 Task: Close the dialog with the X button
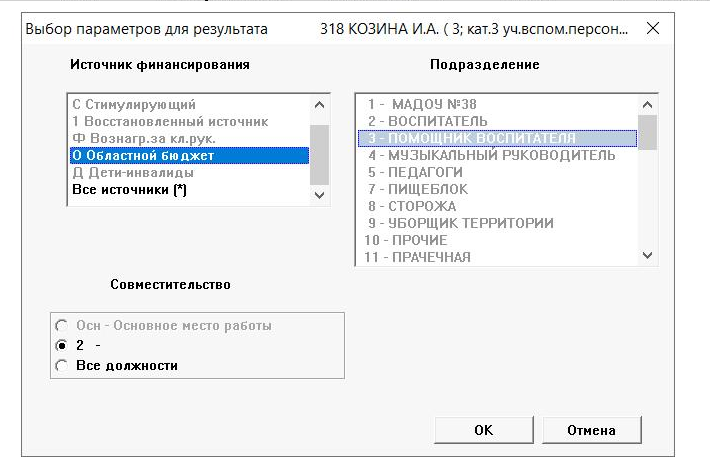point(653,28)
